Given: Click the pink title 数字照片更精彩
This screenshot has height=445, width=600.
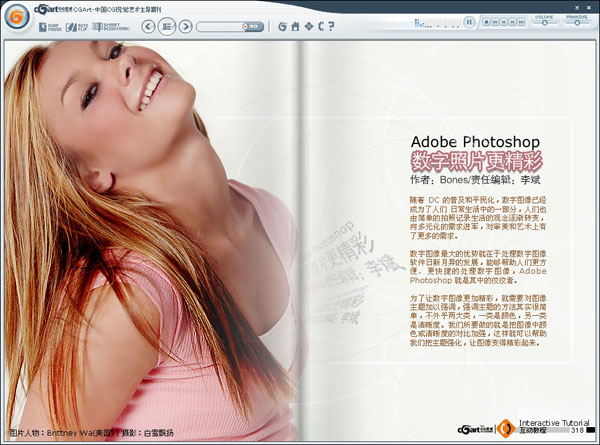Looking at the screenshot, I should tap(476, 161).
